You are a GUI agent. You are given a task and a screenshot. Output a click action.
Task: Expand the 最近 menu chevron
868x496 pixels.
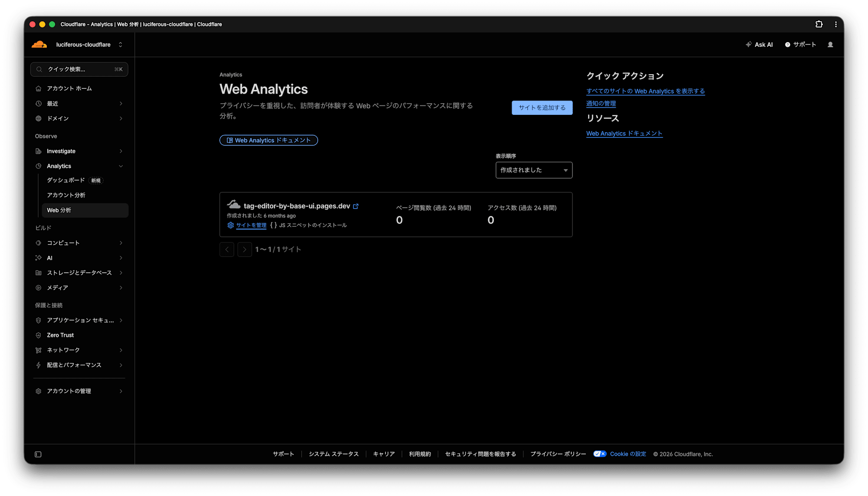tap(121, 104)
